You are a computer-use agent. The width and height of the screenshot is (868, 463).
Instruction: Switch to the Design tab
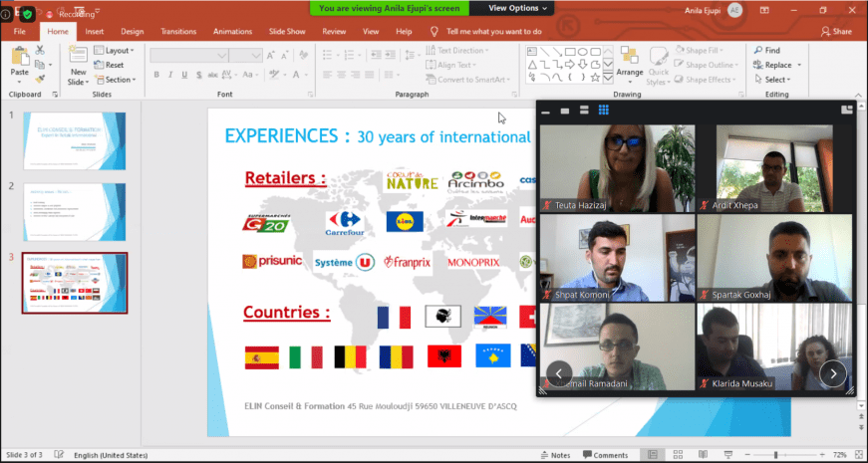click(x=133, y=32)
